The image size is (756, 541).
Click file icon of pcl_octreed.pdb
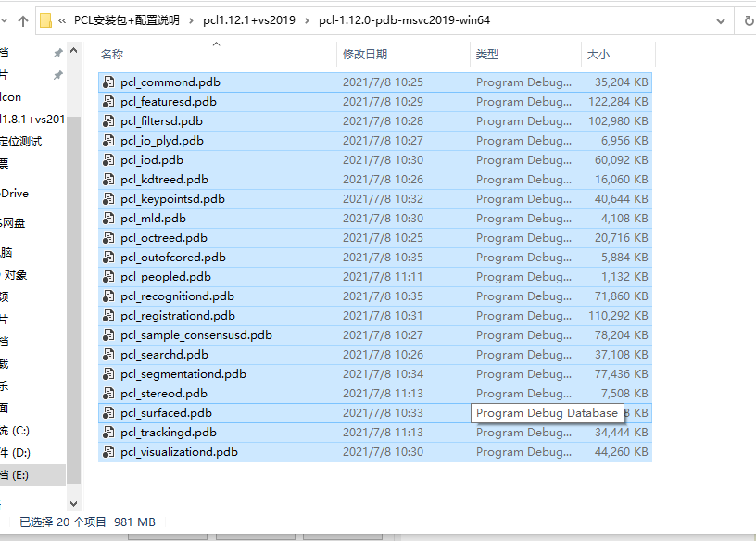click(x=108, y=238)
